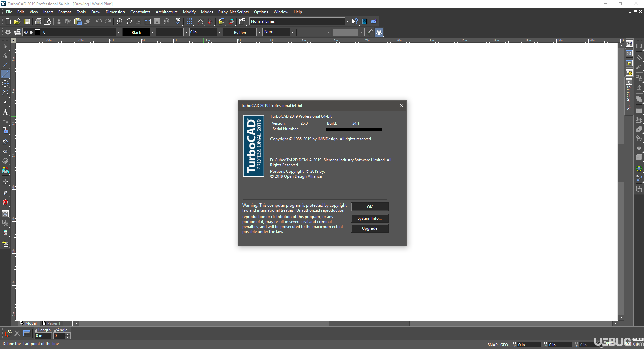
Task: Click the Help pointer question-mark icon
Action: point(355,21)
